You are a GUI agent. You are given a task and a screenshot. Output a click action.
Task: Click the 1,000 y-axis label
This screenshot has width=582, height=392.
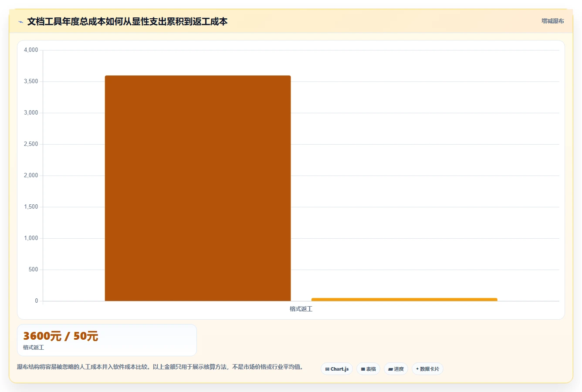point(31,238)
